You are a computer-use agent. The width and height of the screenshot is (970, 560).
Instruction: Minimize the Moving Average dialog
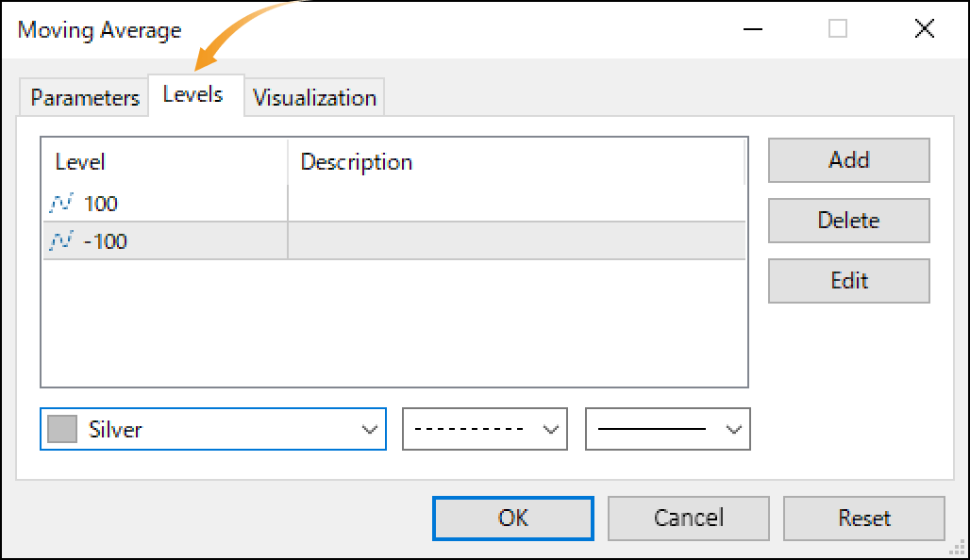(752, 28)
